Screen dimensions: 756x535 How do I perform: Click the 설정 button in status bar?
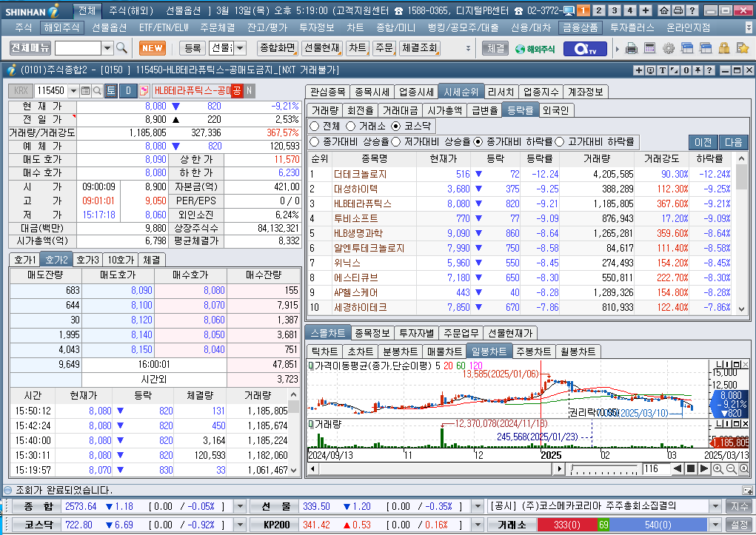739,525
